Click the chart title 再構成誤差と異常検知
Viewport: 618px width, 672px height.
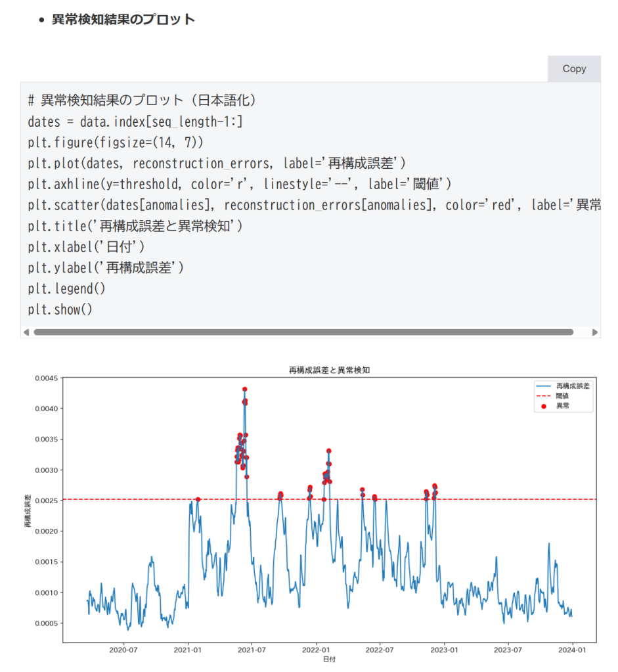coord(329,370)
